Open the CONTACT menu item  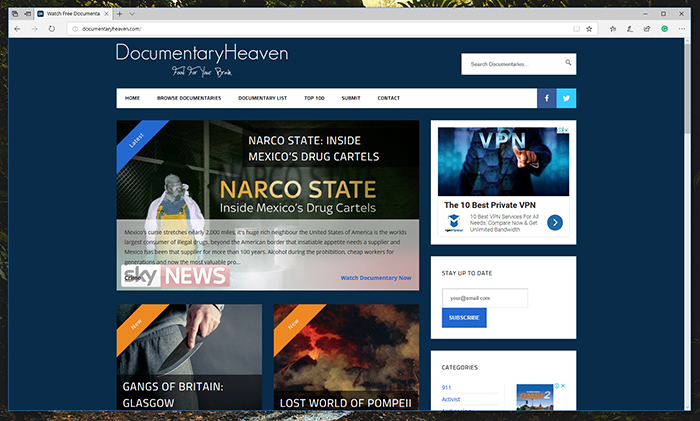click(x=388, y=98)
